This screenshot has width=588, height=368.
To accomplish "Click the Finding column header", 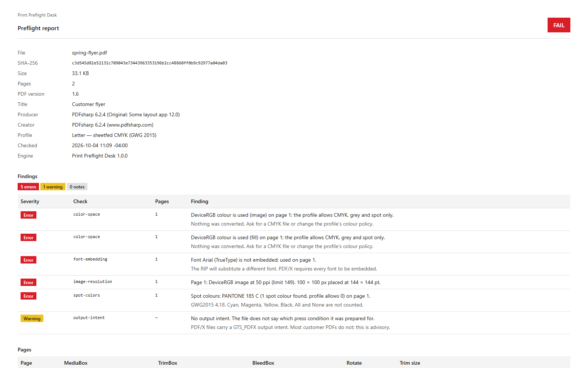I will click(x=200, y=201).
